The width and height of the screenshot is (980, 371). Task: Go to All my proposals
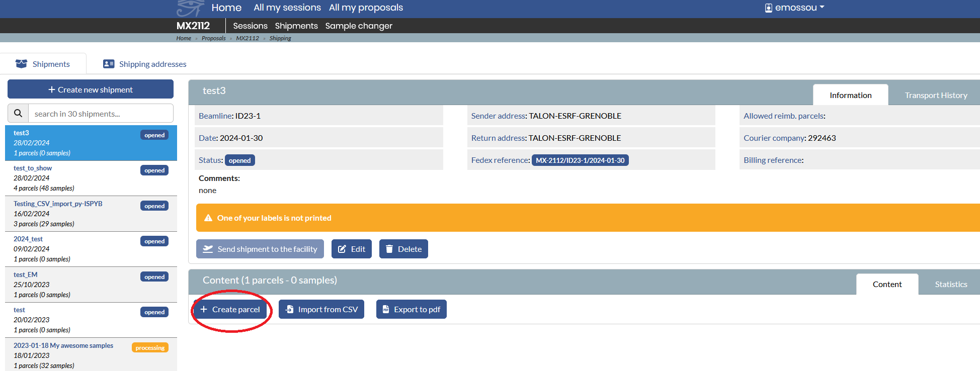pyautogui.click(x=366, y=8)
